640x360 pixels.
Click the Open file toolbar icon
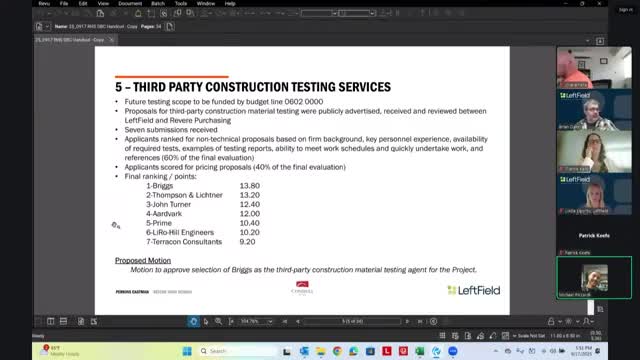(x=100, y=13)
